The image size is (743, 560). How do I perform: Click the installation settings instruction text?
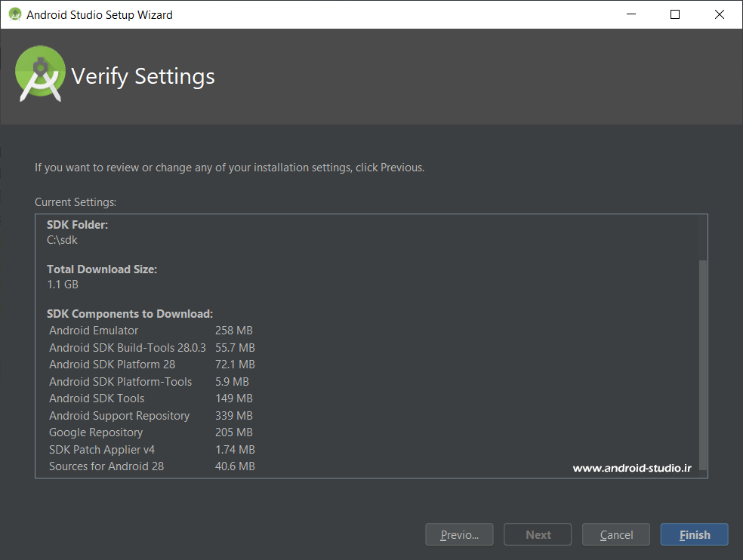(230, 168)
